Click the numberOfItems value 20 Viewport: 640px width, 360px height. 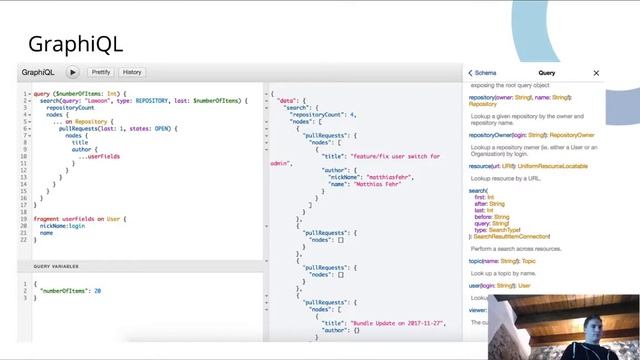pyautogui.click(x=98, y=291)
